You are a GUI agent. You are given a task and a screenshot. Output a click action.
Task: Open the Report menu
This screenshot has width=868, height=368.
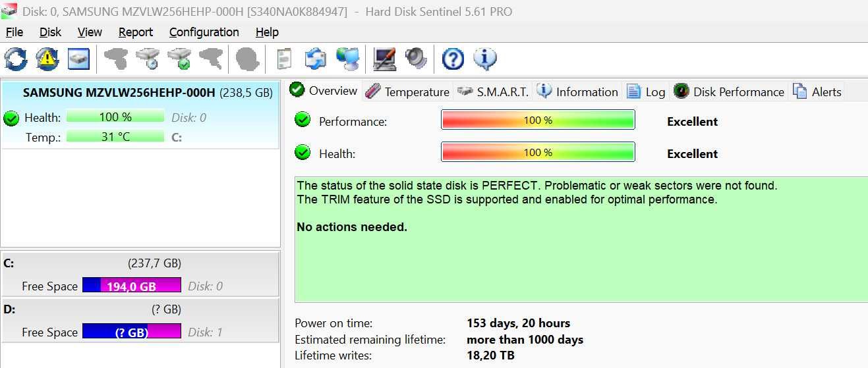pos(136,32)
